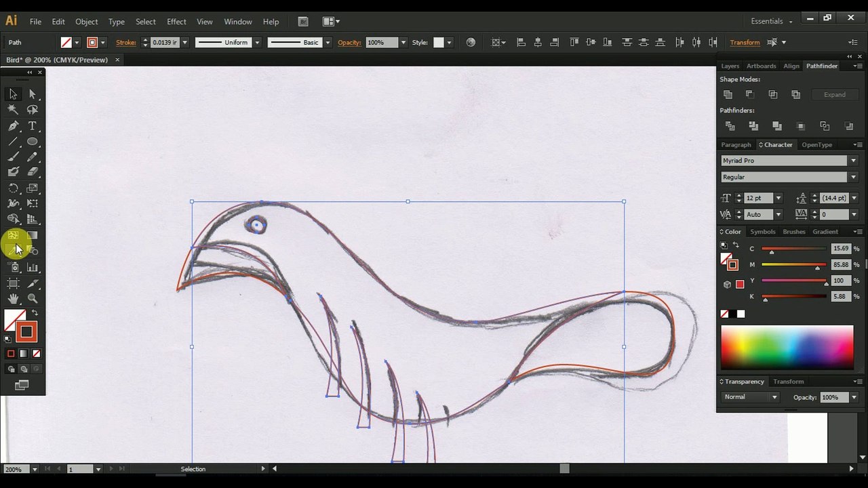Click the Stroke label link
Viewport: 868px width, 488px height.
click(126, 42)
